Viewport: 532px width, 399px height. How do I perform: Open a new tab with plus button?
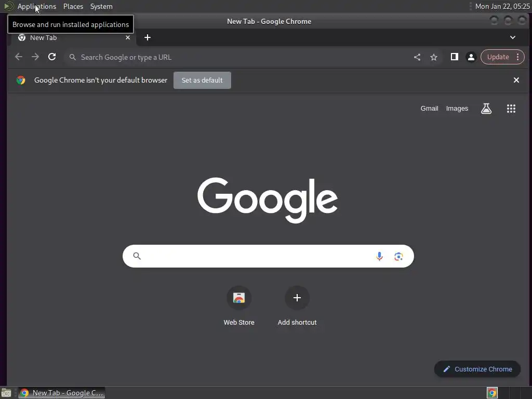(147, 37)
